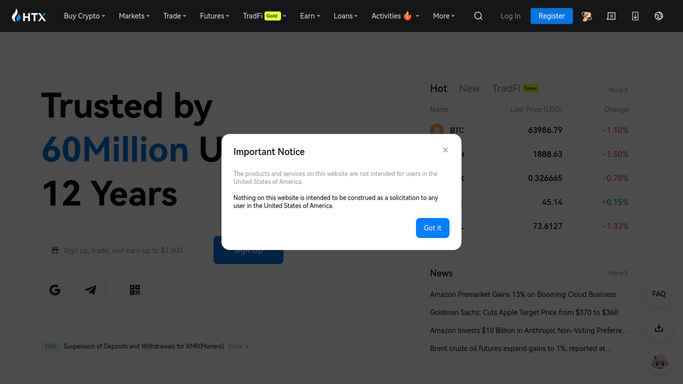
Task: Switch to the TradFi Silver tab
Action: point(515,88)
